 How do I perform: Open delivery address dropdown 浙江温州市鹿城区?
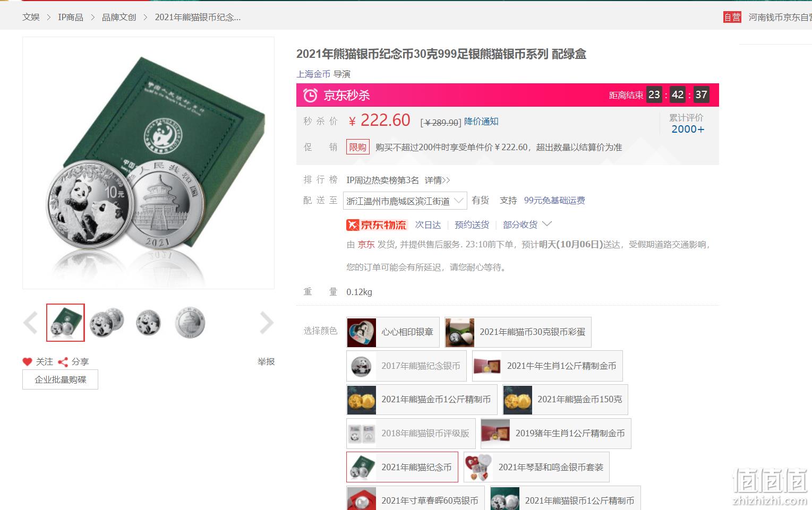[405, 201]
